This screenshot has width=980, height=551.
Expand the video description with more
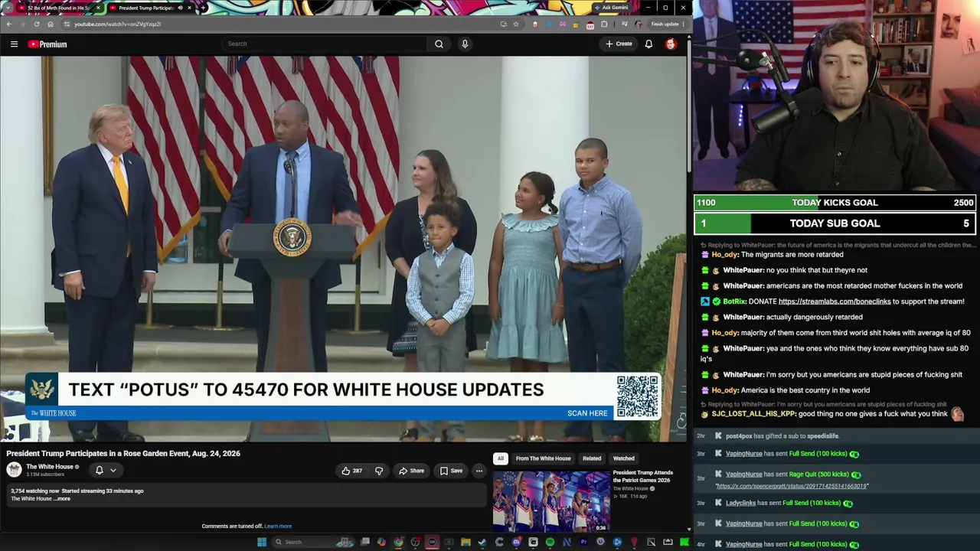pyautogui.click(x=63, y=499)
